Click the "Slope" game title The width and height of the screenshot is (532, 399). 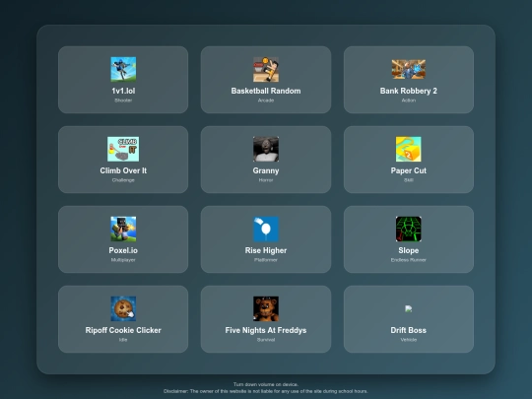tap(409, 250)
